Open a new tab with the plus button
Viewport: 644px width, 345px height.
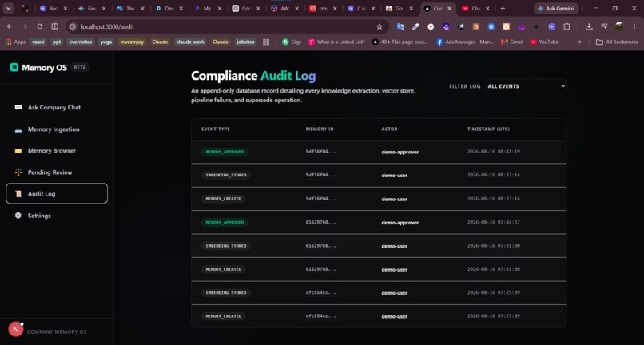[503, 8]
